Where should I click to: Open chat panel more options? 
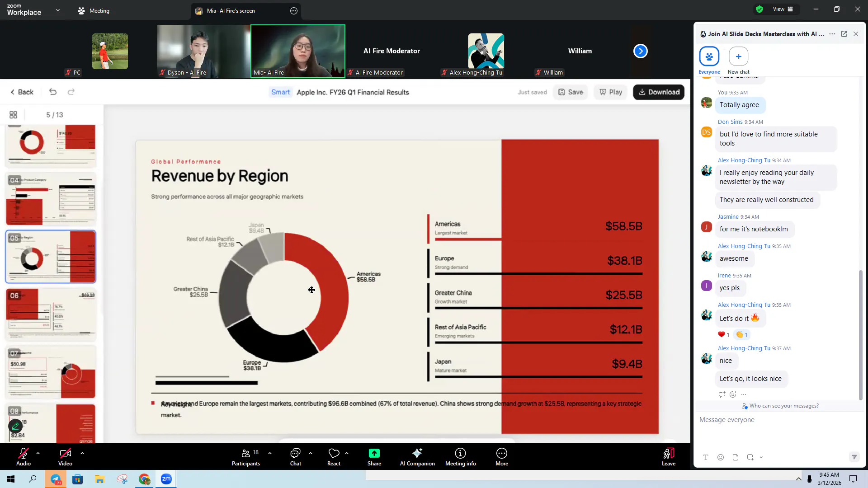(x=832, y=34)
